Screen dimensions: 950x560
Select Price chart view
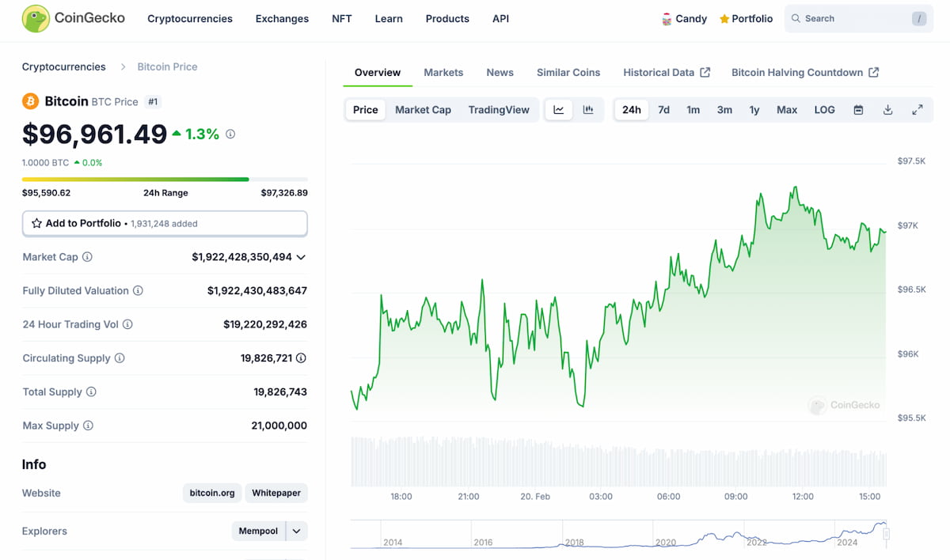[366, 110]
